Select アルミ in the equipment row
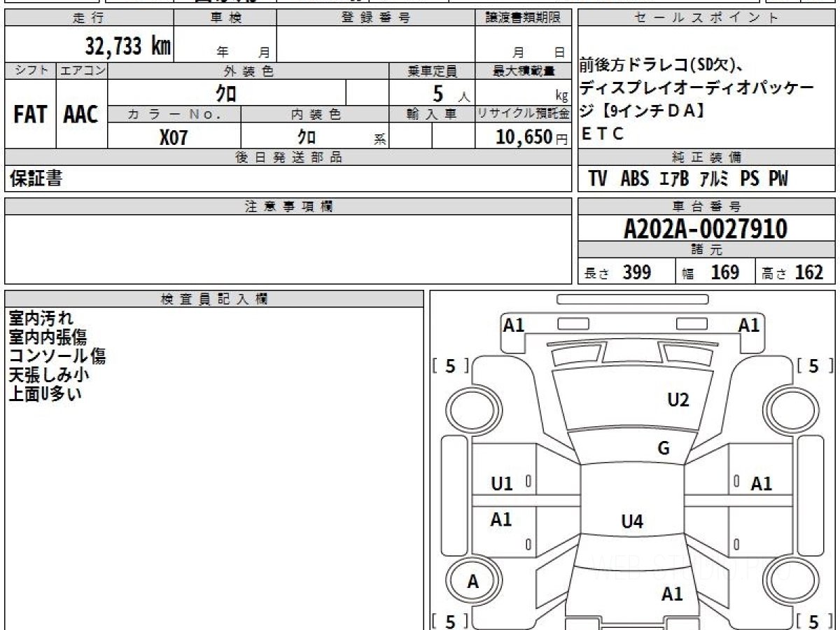Viewport: 840px width, 630px height. (x=714, y=179)
